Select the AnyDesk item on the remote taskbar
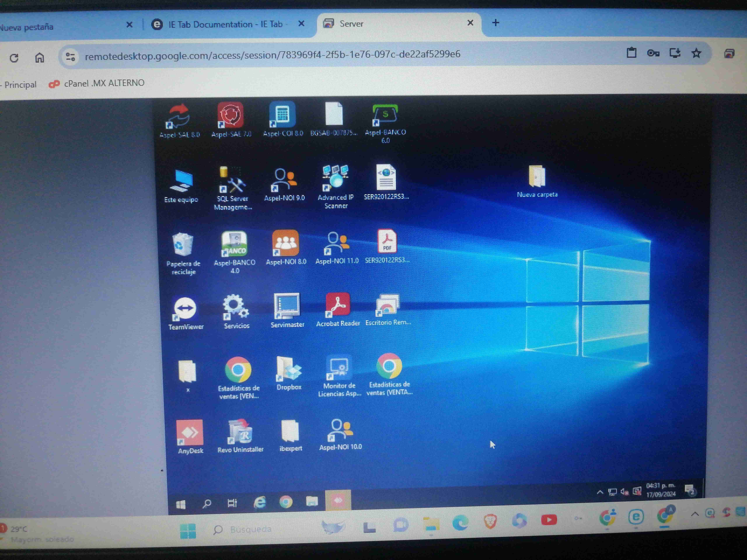 [338, 500]
